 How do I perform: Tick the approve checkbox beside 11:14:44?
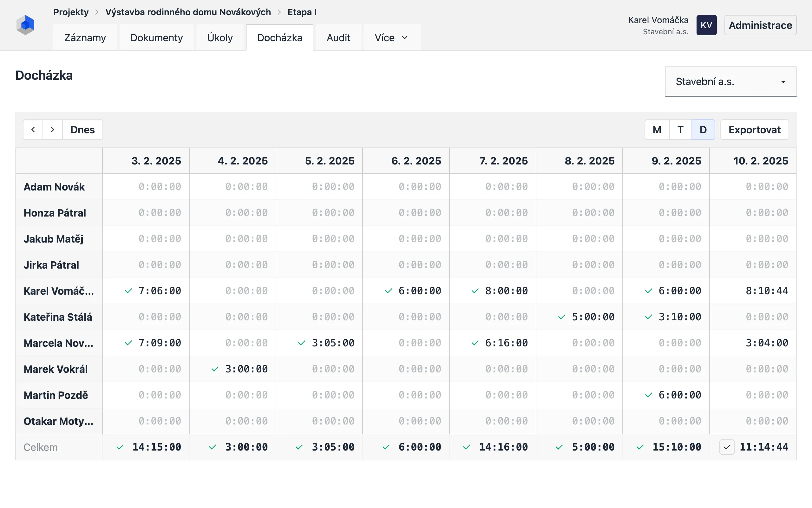click(x=727, y=447)
